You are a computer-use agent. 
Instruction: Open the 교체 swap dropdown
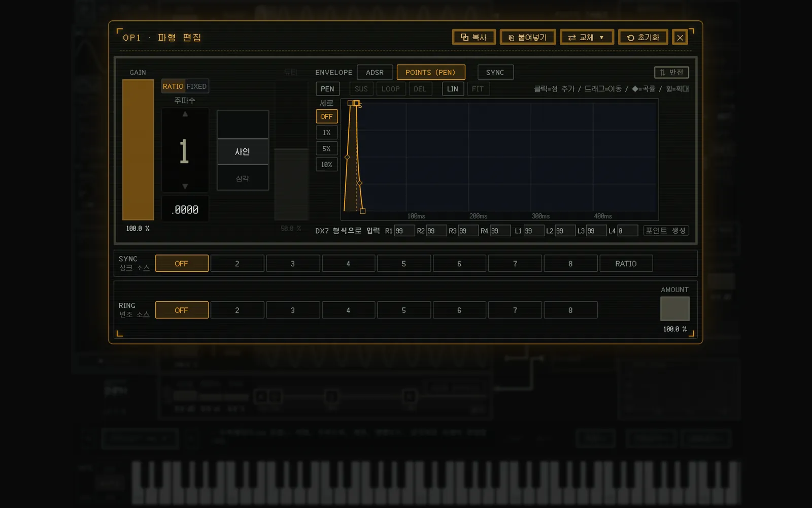[587, 37]
